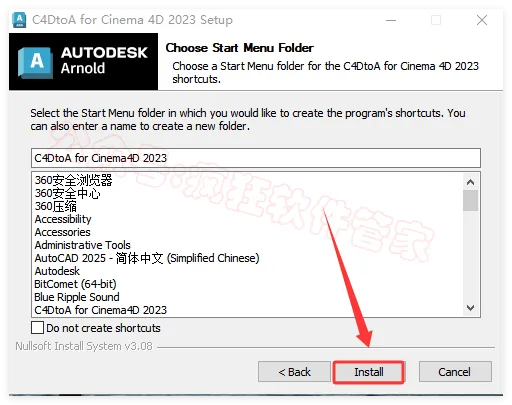Viewport: 512px width, 405px height.
Task: Click the Autodesk Arnold logo banner
Action: (83, 62)
